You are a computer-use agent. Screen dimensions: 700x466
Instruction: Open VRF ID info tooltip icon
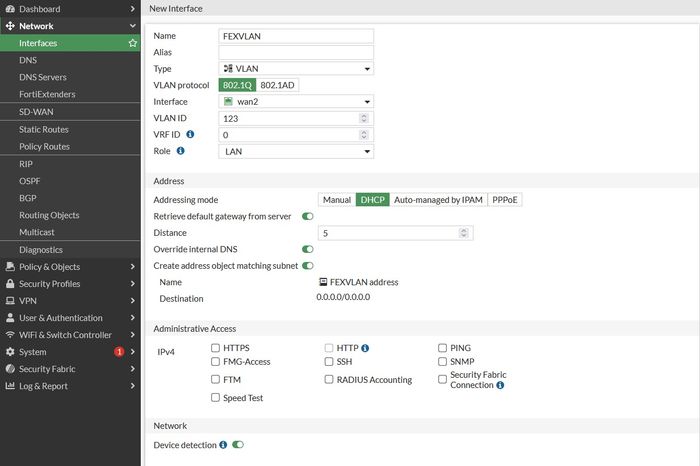[190, 134]
